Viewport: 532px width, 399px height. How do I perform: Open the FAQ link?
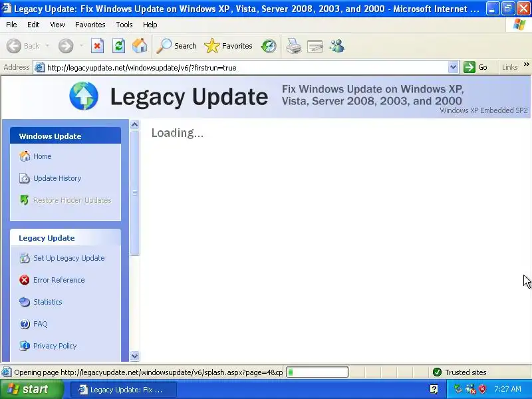[41, 324]
